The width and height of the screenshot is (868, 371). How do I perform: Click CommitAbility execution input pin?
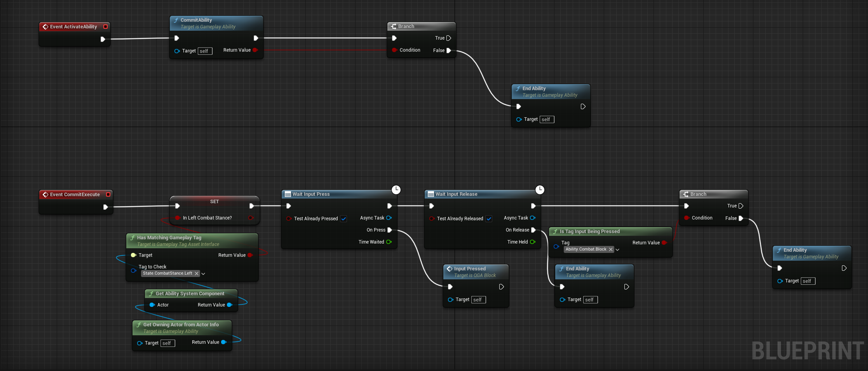(177, 38)
